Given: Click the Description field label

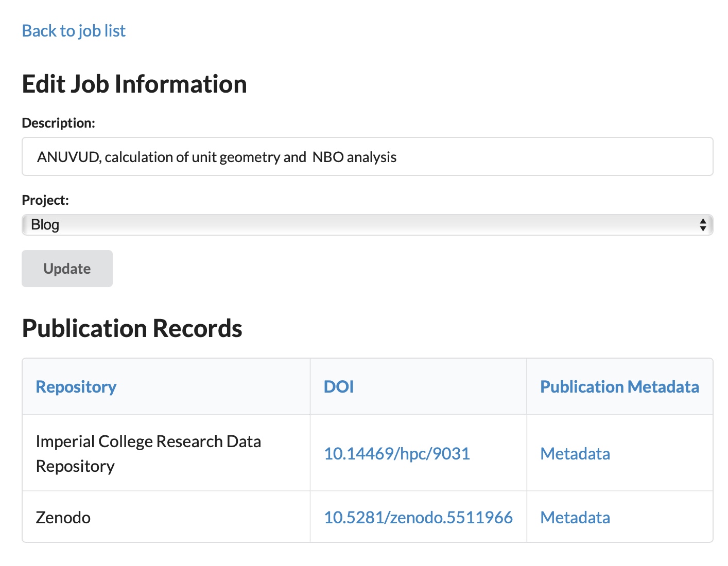Looking at the screenshot, I should (58, 123).
